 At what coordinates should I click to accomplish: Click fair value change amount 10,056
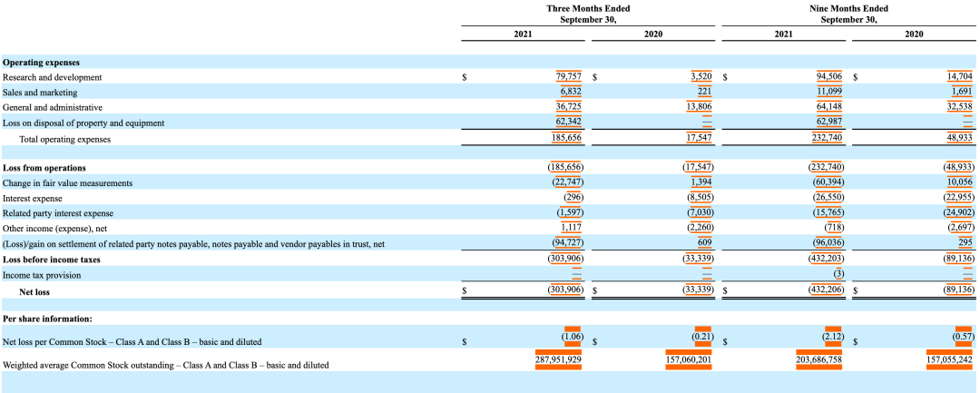pyautogui.click(x=960, y=183)
